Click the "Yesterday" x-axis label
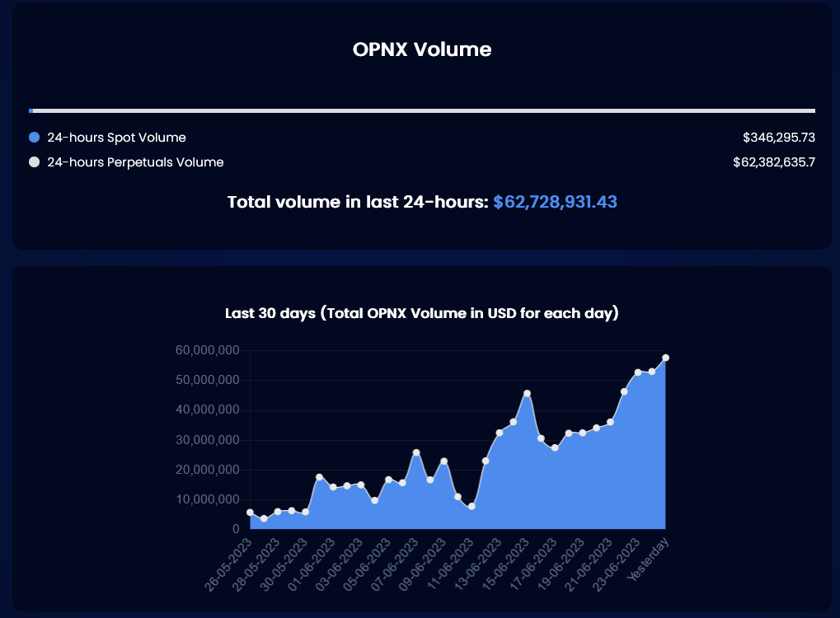Screen dimensions: 840x618 (x=648, y=559)
